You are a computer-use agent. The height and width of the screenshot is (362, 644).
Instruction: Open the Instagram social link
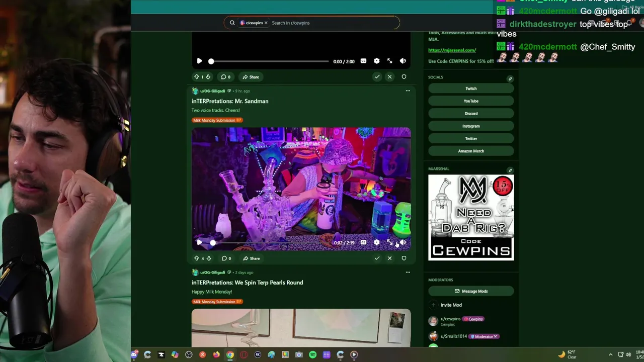pyautogui.click(x=471, y=126)
